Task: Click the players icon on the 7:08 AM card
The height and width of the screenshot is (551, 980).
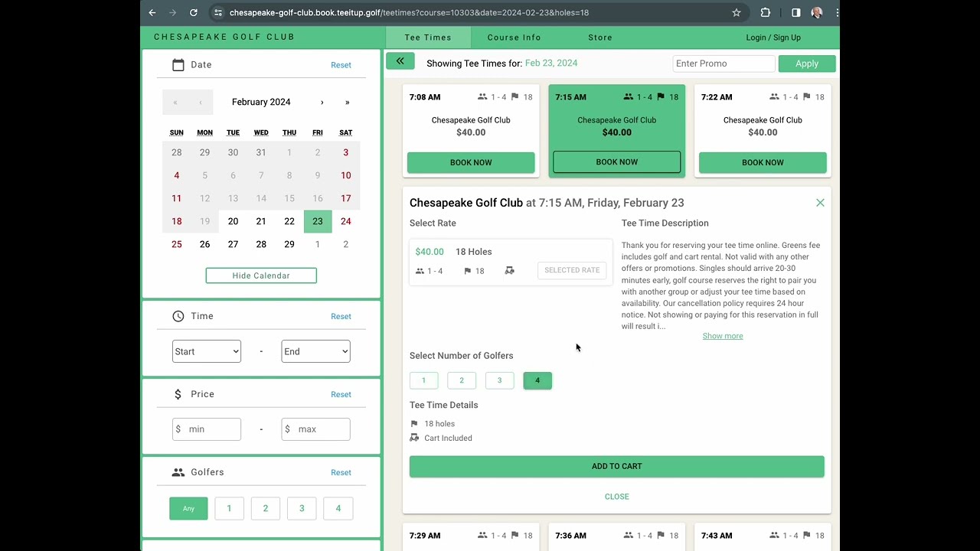Action: [x=482, y=97]
